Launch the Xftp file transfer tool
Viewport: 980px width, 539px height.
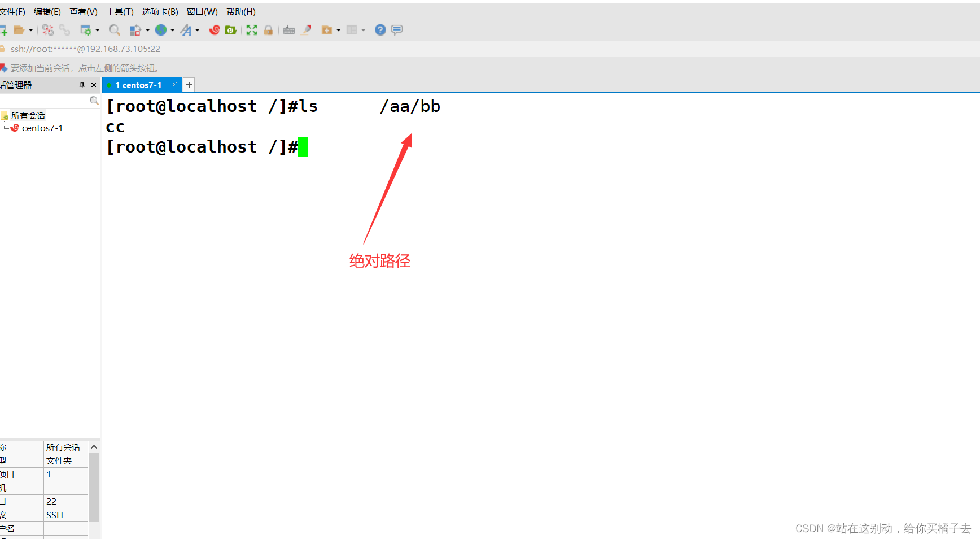[231, 29]
